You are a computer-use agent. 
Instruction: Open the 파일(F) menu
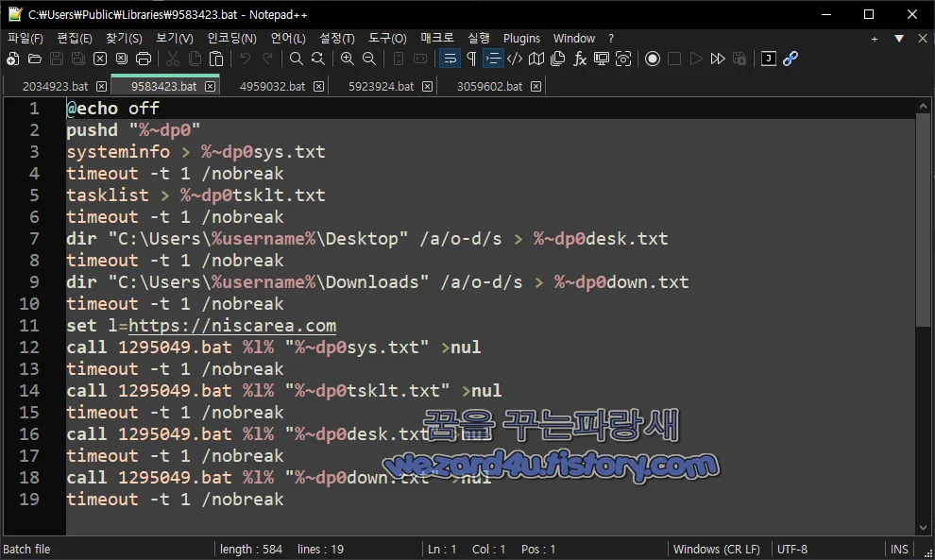(25, 38)
